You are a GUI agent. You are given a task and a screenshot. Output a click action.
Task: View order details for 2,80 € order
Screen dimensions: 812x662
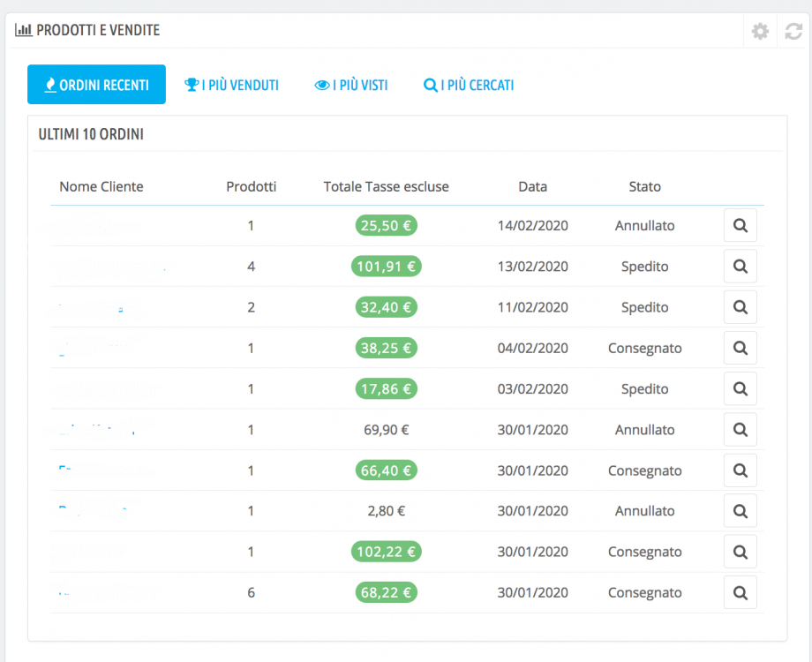(740, 511)
